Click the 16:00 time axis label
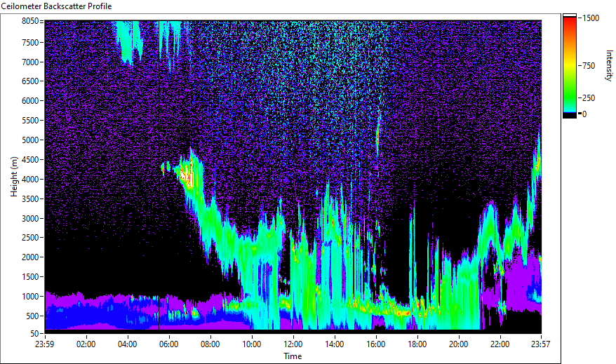Viewport: 616px width, 364px height. click(x=376, y=344)
